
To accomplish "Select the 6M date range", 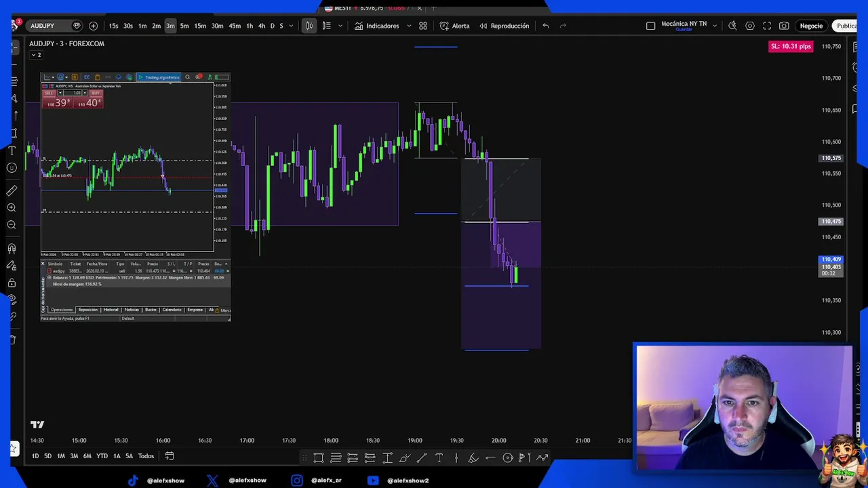I will point(87,456).
